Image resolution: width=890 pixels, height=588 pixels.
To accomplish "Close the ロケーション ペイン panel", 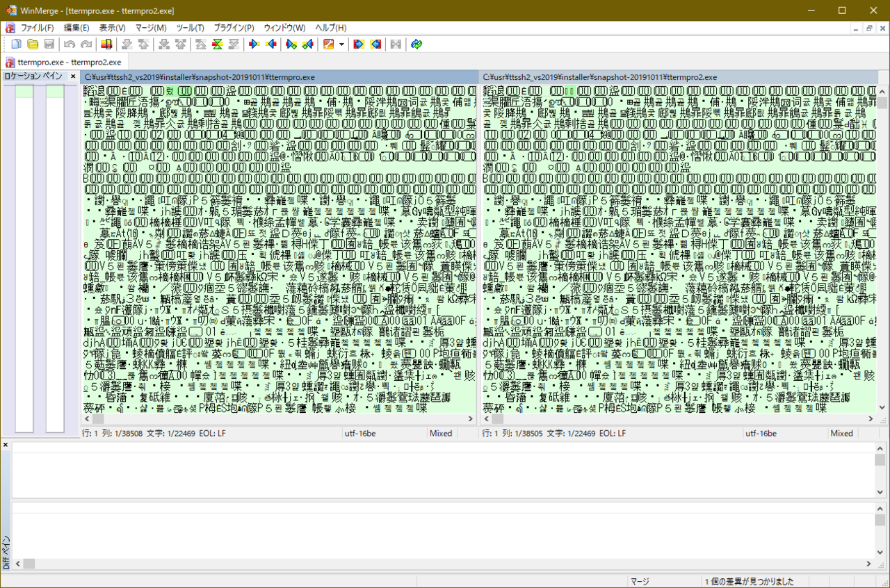I will [73, 76].
